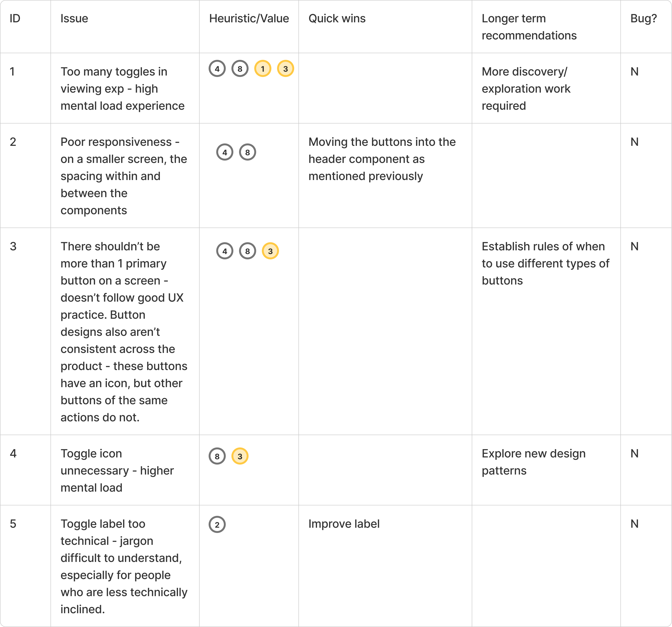Image resolution: width=672 pixels, height=627 pixels.
Task: Select badge 4 for the 'Poor responsiveness' issue
Action: click(225, 152)
